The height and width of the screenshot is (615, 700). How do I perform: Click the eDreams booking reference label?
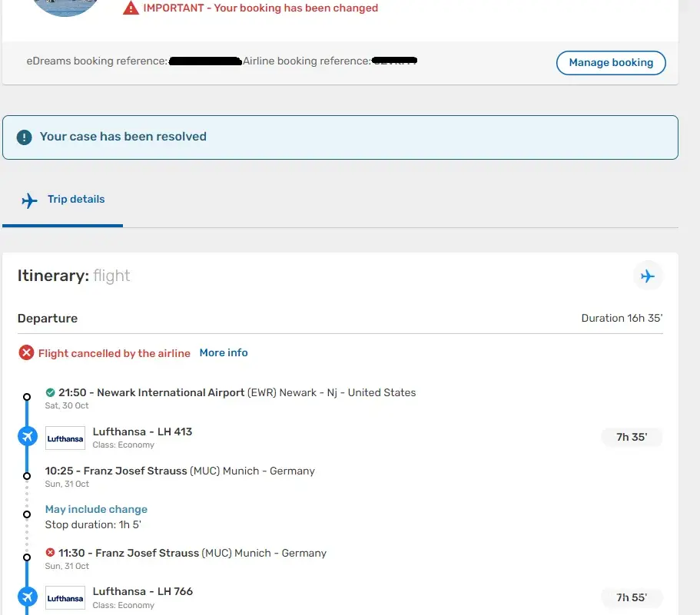(97, 61)
